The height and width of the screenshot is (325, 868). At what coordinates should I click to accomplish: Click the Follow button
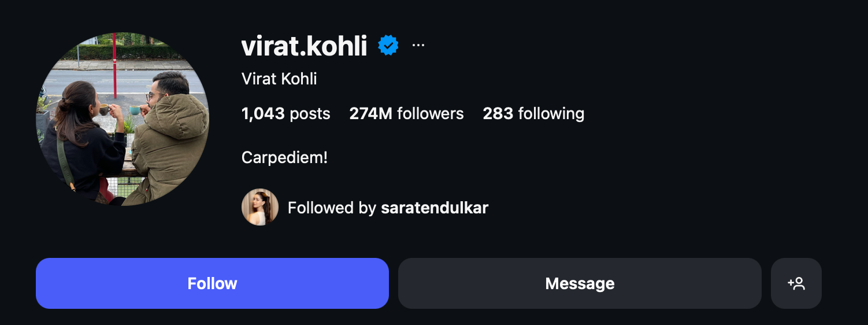click(x=212, y=283)
